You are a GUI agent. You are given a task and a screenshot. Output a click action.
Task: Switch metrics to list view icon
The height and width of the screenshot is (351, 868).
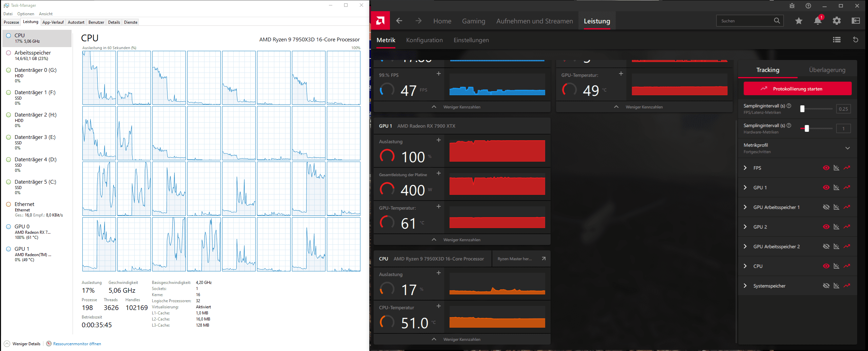pos(837,40)
